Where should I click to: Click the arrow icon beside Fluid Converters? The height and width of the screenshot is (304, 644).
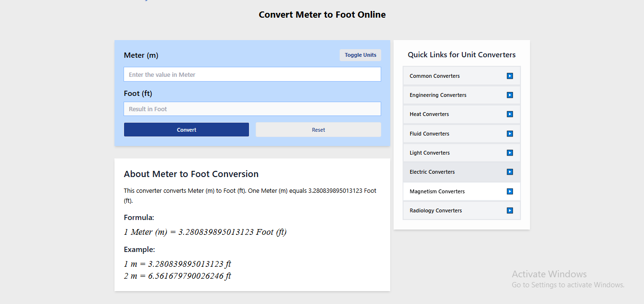coord(510,133)
